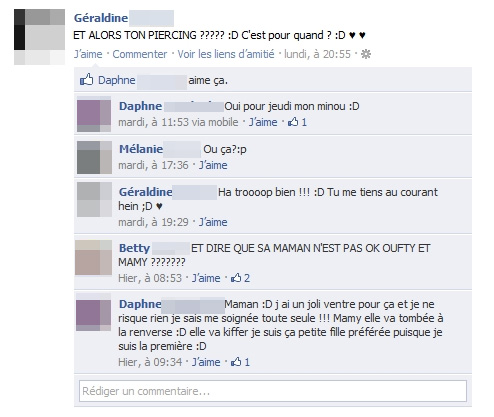Image resolution: width=494 pixels, height=417 pixels.
Task: Like Mélanie's 'Ou ça?' comment
Action: 213,165
